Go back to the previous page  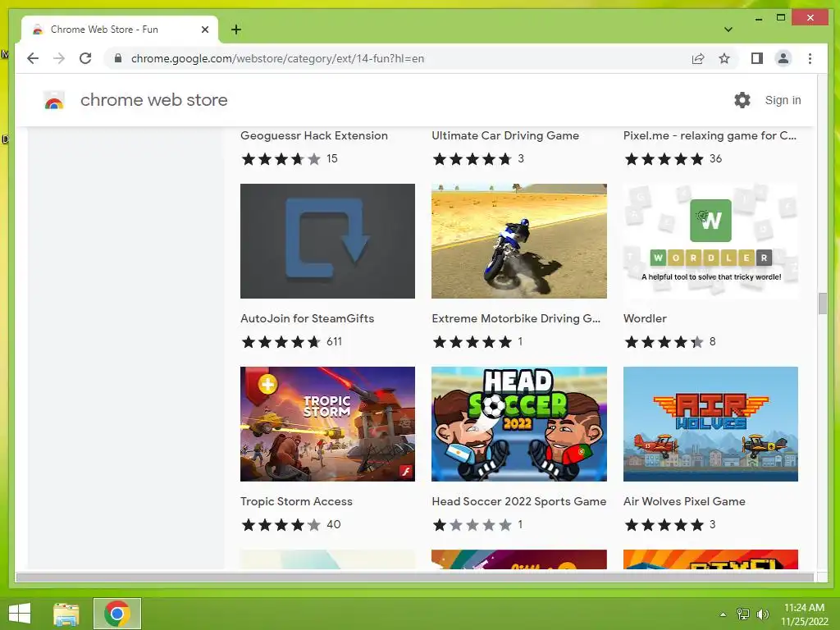(33, 58)
